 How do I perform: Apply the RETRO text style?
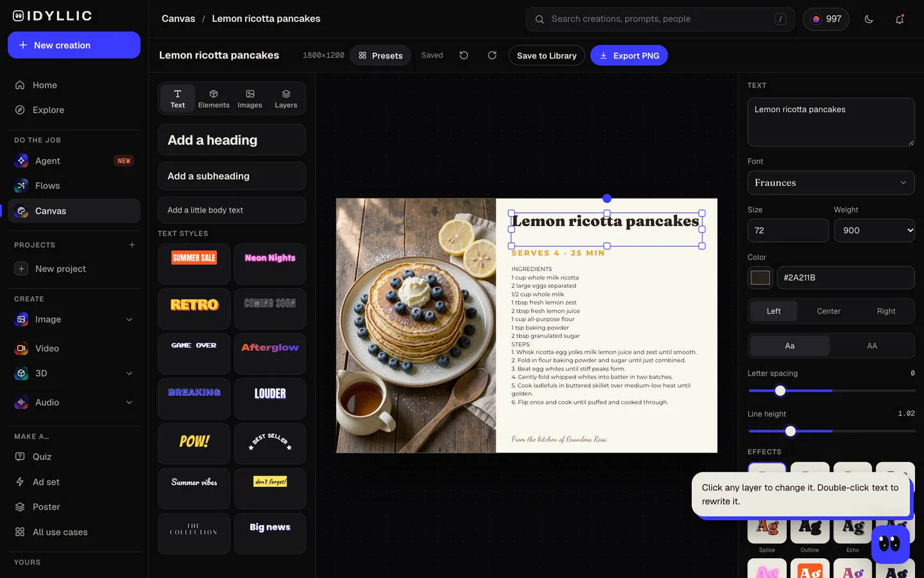pyautogui.click(x=194, y=309)
